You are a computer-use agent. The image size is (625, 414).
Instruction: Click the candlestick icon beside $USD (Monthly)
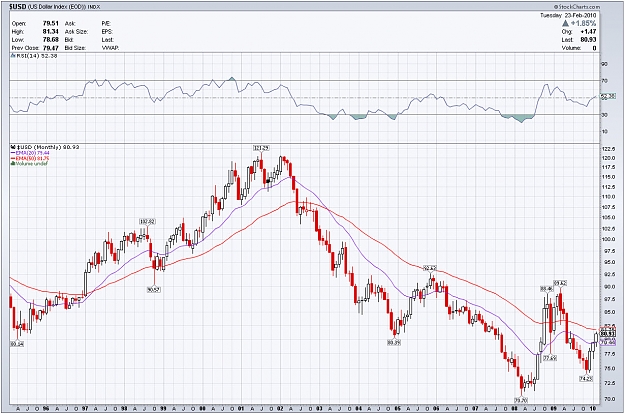tap(13, 147)
